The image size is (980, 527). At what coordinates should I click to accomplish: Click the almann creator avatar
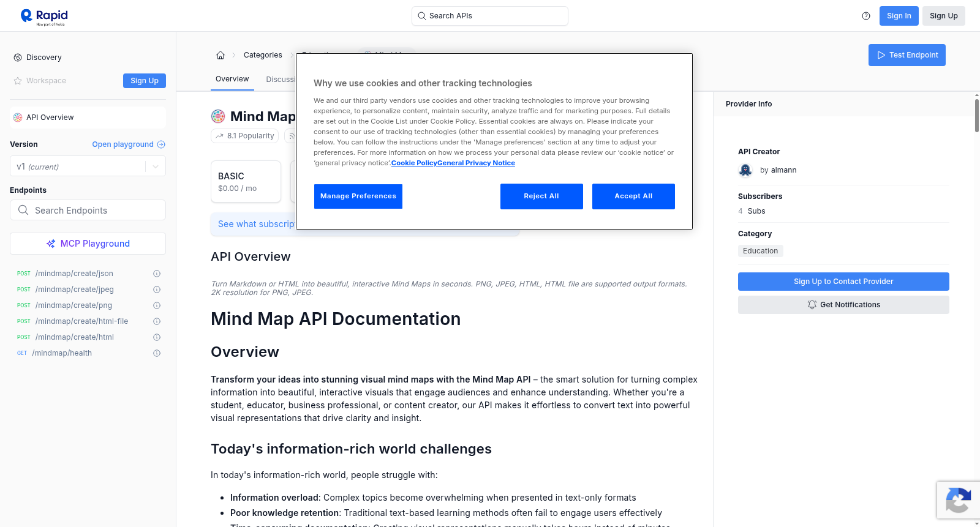(x=745, y=170)
